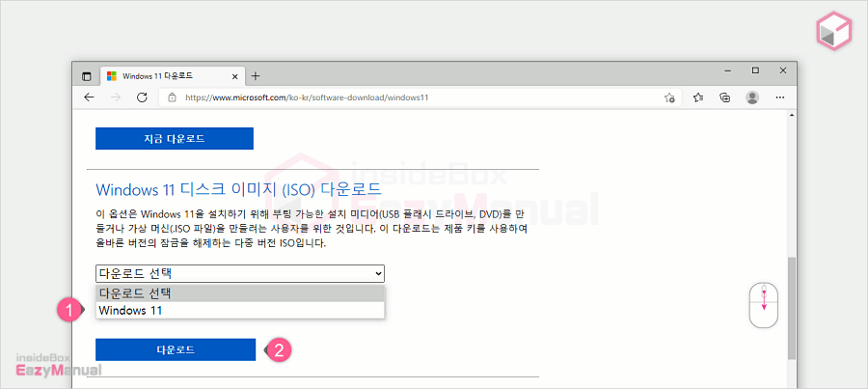Add this page to favorites
Screen dimensions: 868x389
(x=669, y=97)
